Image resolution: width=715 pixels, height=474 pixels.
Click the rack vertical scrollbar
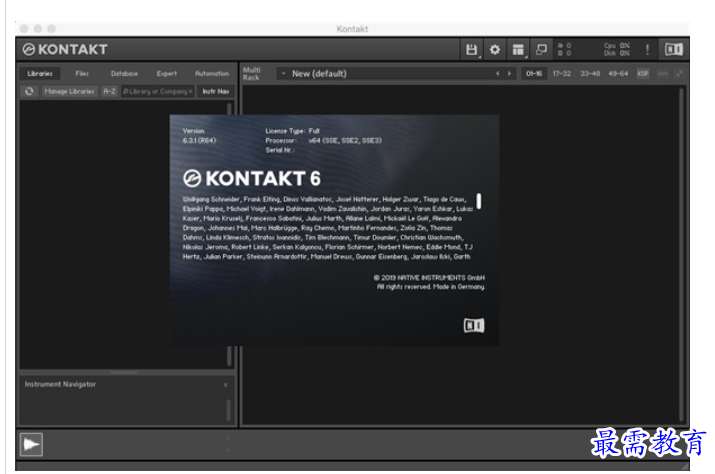pos(683,254)
